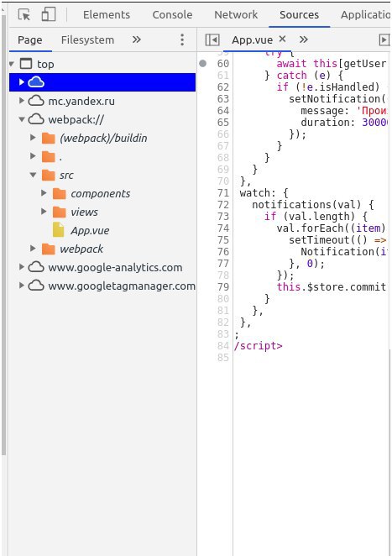
Task: Collapse the webpack:// domain
Action: tap(22, 119)
